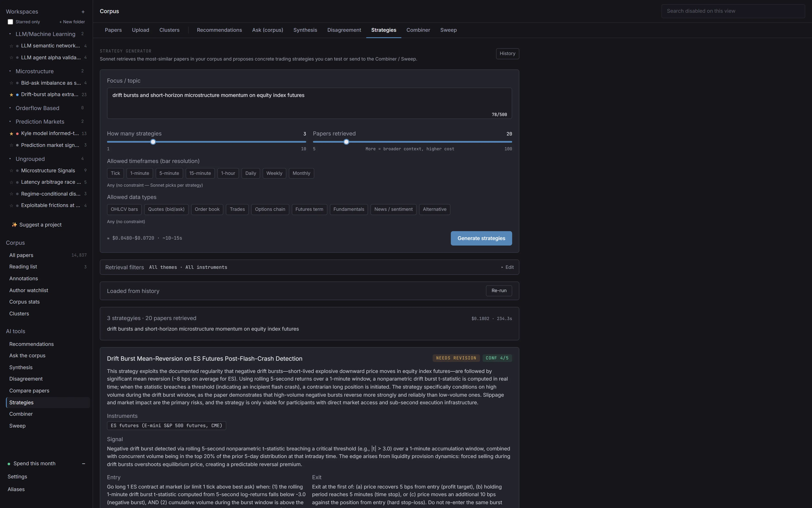This screenshot has height=508, width=812.
Task: Star the LLM semantic network workspace
Action: click(11, 46)
